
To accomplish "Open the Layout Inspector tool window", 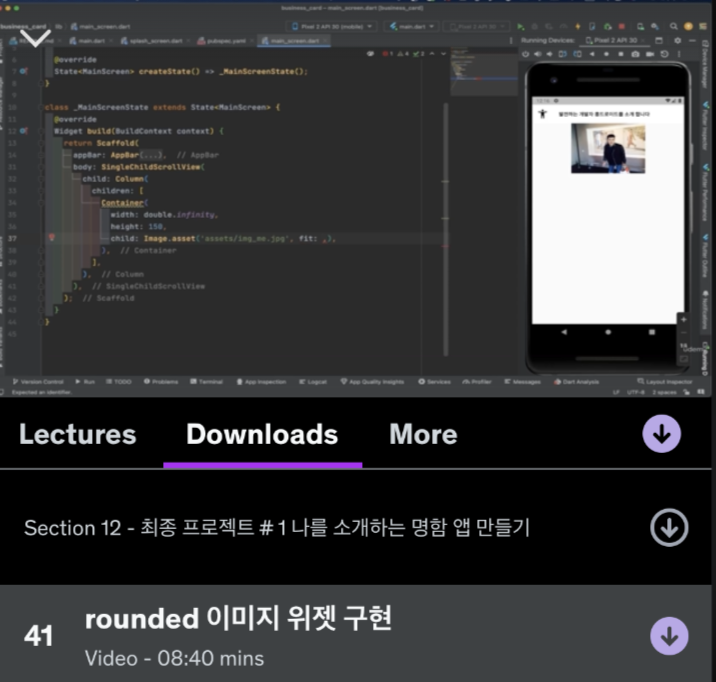I will [x=665, y=382].
